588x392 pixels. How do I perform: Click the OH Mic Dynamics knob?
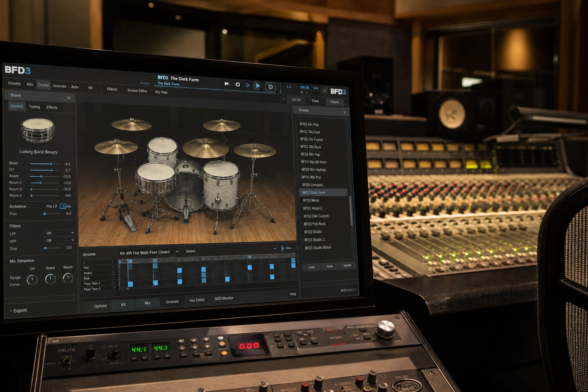pyautogui.click(x=32, y=280)
